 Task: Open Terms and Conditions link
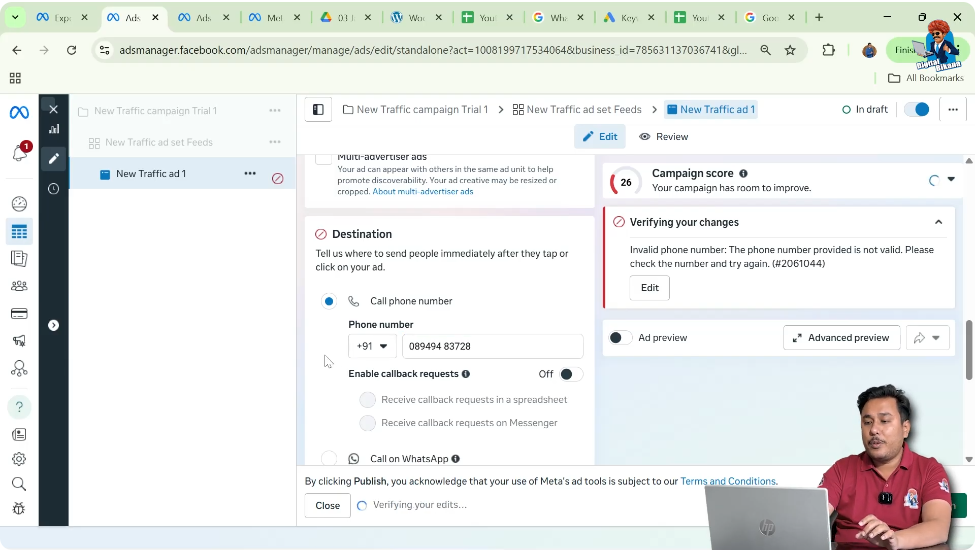728,481
